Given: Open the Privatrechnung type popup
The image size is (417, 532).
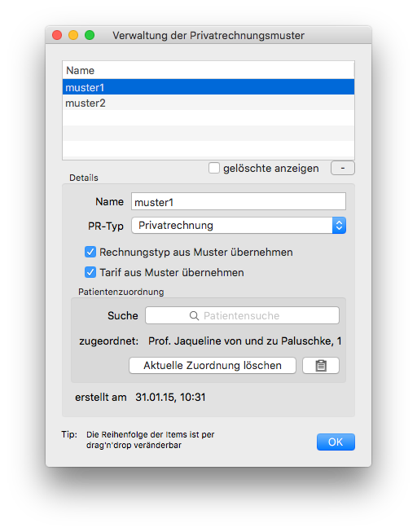Looking at the screenshot, I should point(239,226).
